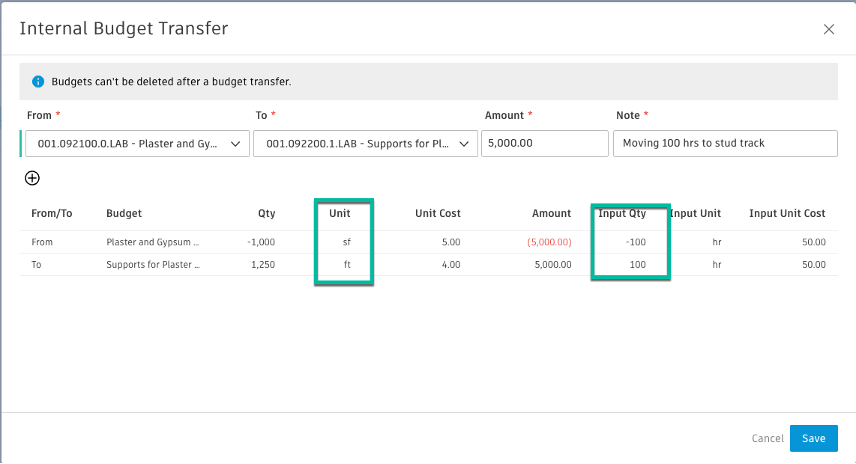Cancel the budget transfer

[767, 438]
